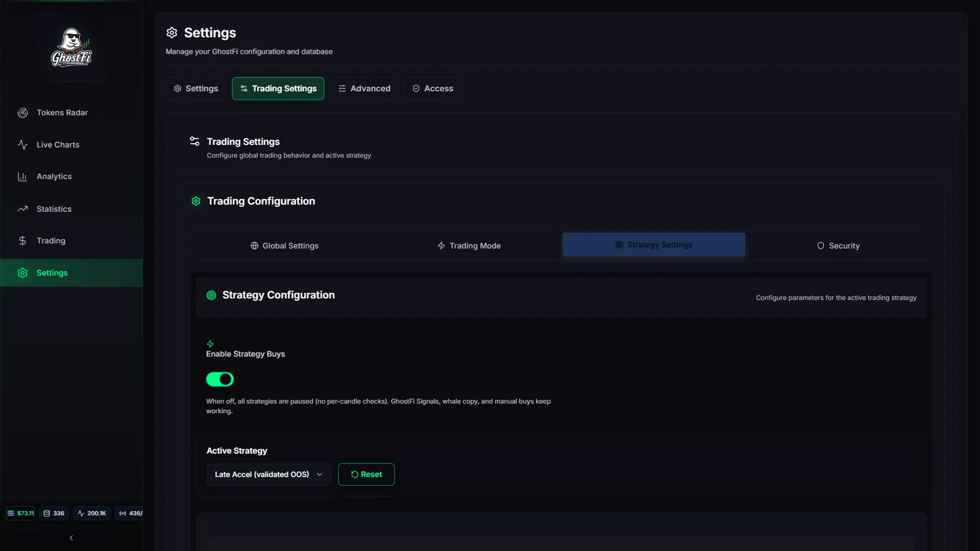Click the $73.11 balance status chip
980x551 pixels.
tap(20, 513)
